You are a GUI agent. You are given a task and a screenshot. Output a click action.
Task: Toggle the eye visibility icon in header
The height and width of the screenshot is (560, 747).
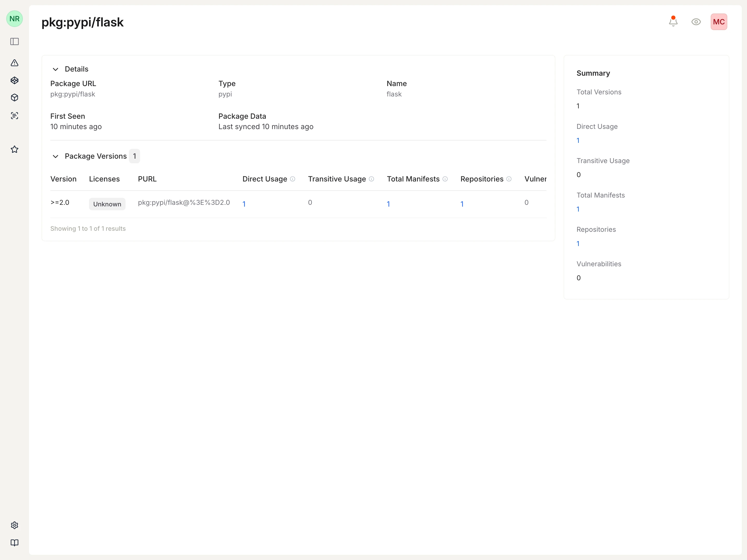[696, 22]
